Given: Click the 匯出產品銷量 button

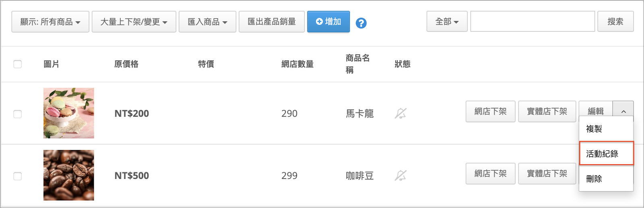Looking at the screenshot, I should coord(272,22).
